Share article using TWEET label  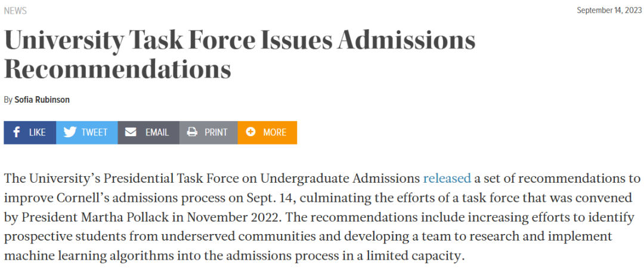(x=94, y=133)
